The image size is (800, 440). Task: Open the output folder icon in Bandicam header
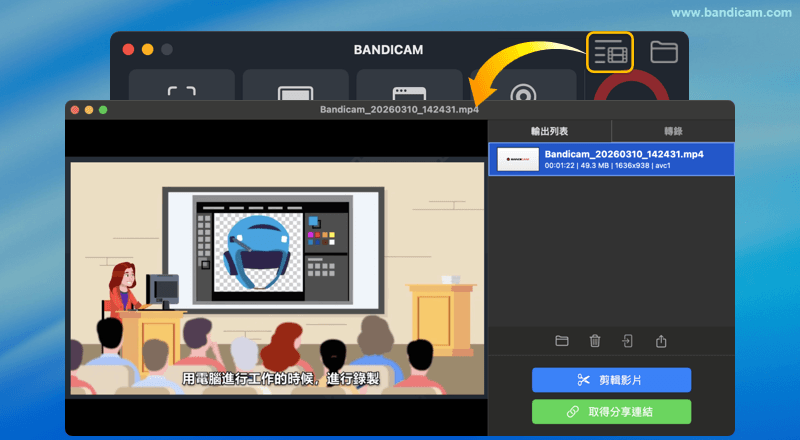[664, 51]
